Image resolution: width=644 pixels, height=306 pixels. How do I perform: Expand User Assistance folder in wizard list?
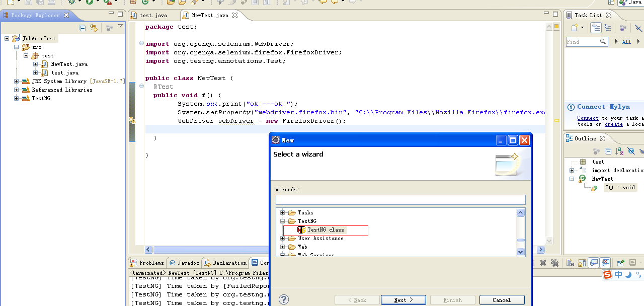click(283, 239)
